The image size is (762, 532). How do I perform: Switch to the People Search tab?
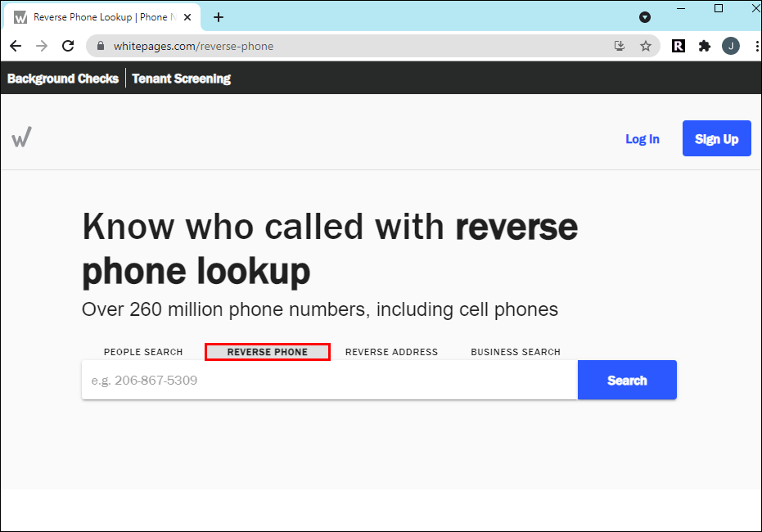tap(143, 352)
